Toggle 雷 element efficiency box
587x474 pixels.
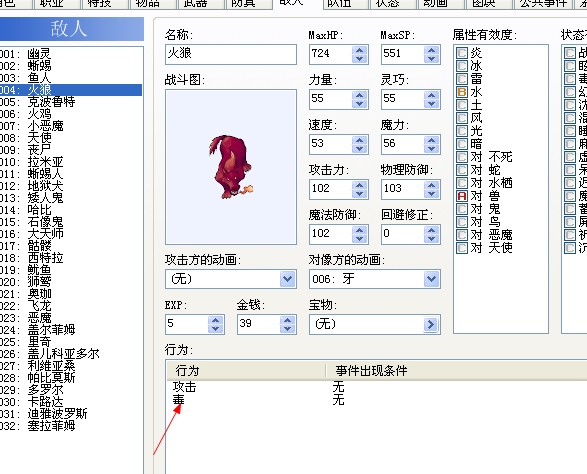462,79
